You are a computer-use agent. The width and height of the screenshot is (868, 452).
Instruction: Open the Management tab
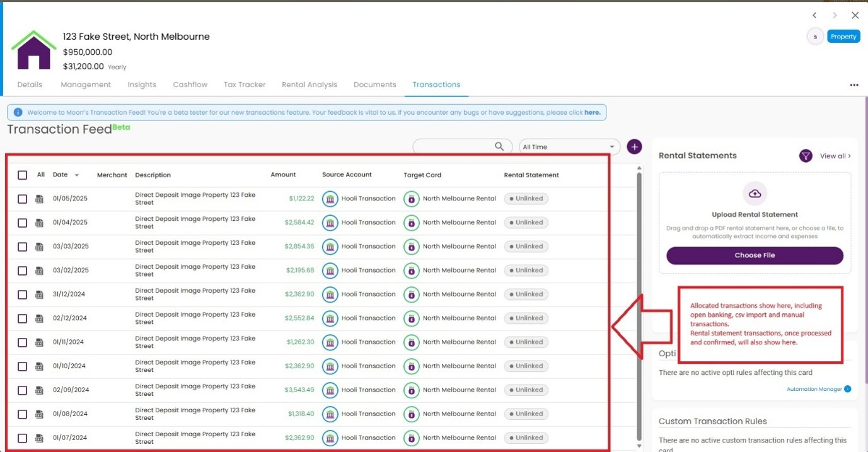pyautogui.click(x=86, y=84)
